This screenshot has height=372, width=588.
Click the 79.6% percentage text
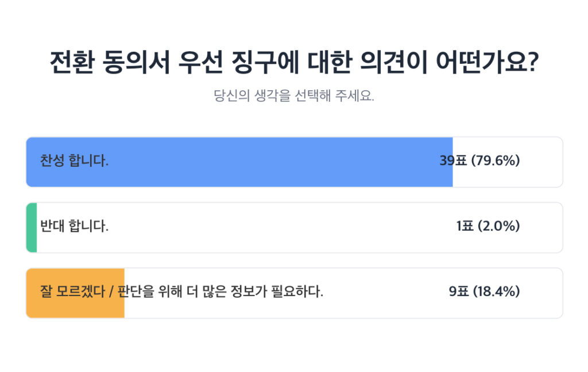click(x=496, y=161)
